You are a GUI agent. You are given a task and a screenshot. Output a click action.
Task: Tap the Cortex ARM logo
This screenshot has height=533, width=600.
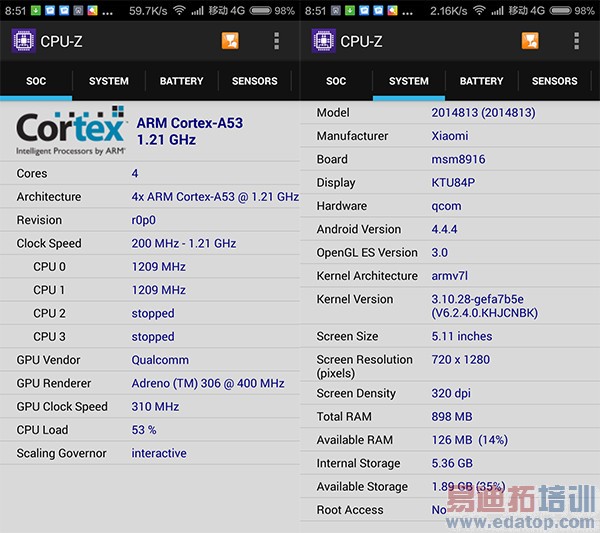(71, 131)
